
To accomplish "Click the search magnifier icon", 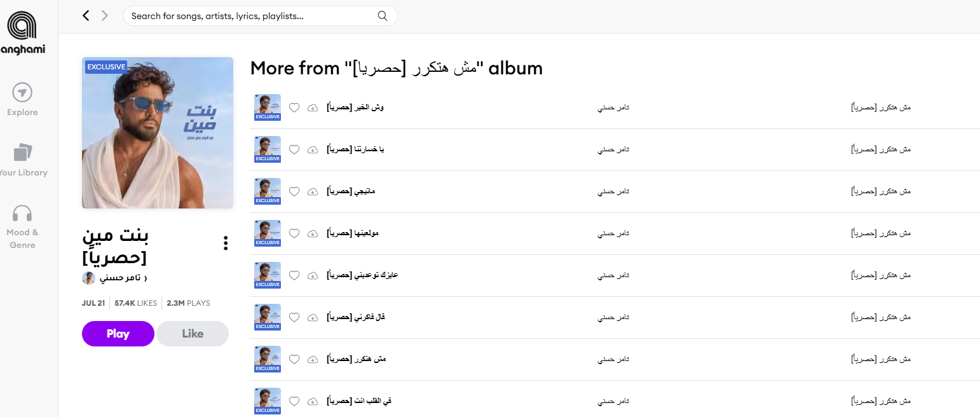I will [383, 16].
